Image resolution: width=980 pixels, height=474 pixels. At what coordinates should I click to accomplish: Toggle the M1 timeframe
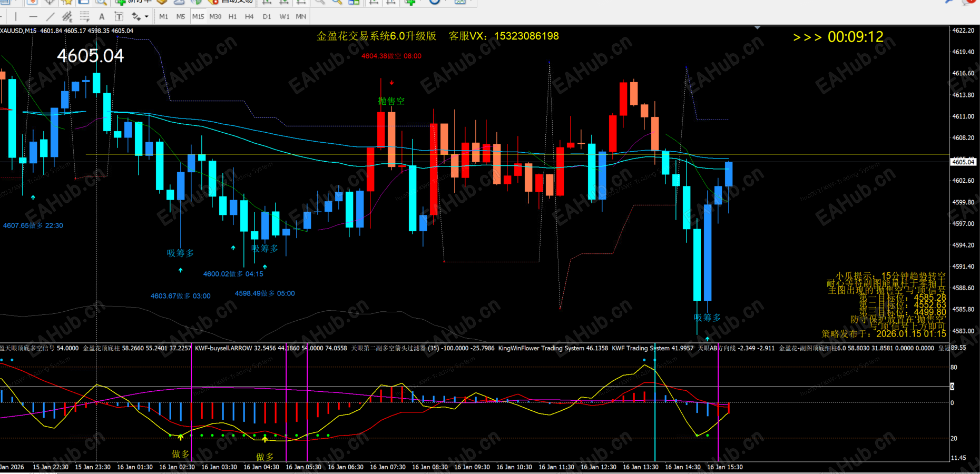[164, 16]
